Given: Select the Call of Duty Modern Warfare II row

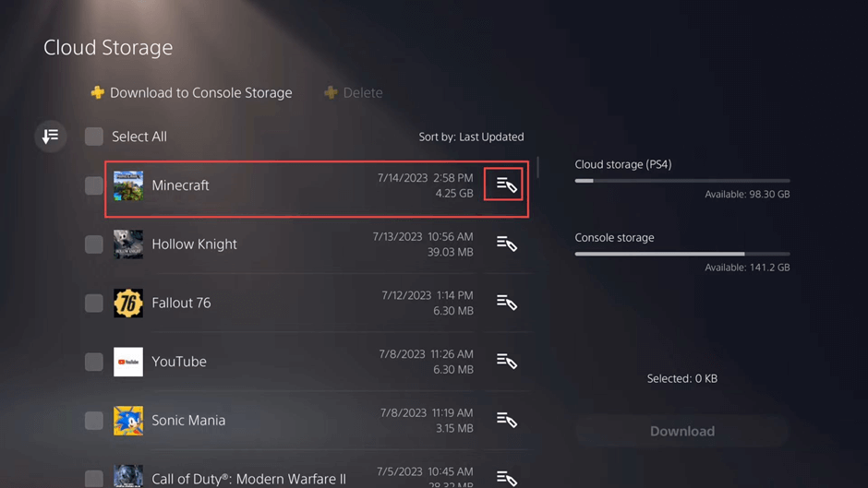Looking at the screenshot, I should tap(249, 478).
